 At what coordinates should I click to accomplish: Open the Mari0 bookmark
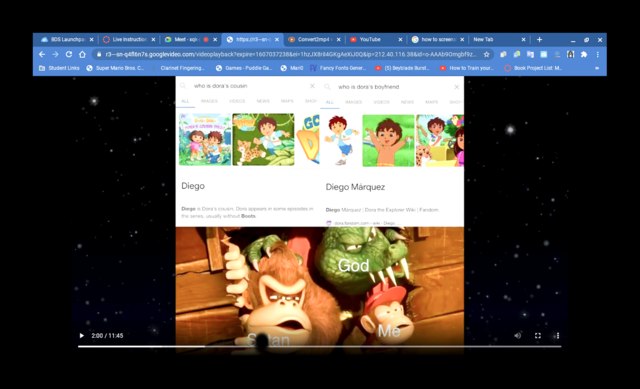pyautogui.click(x=292, y=68)
